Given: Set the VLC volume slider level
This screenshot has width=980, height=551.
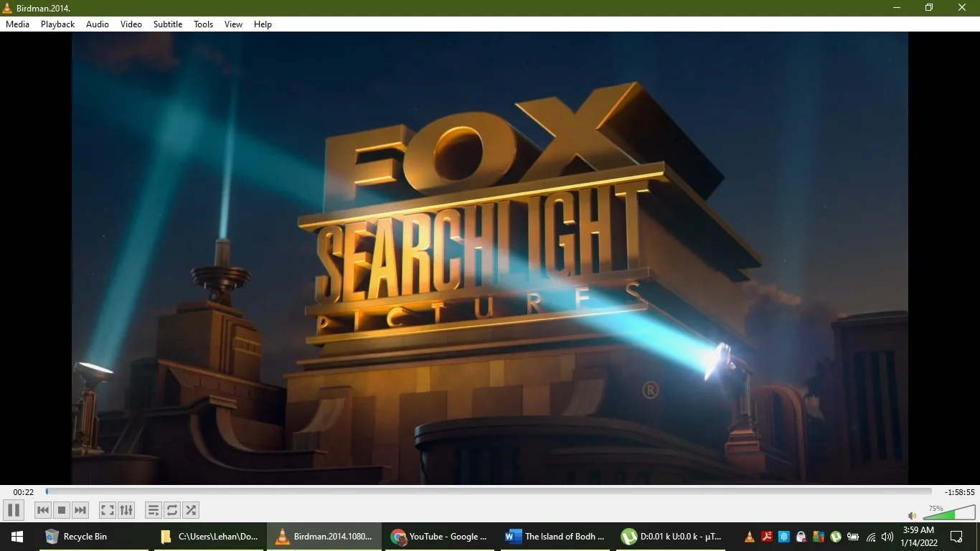Looking at the screenshot, I should [949, 512].
